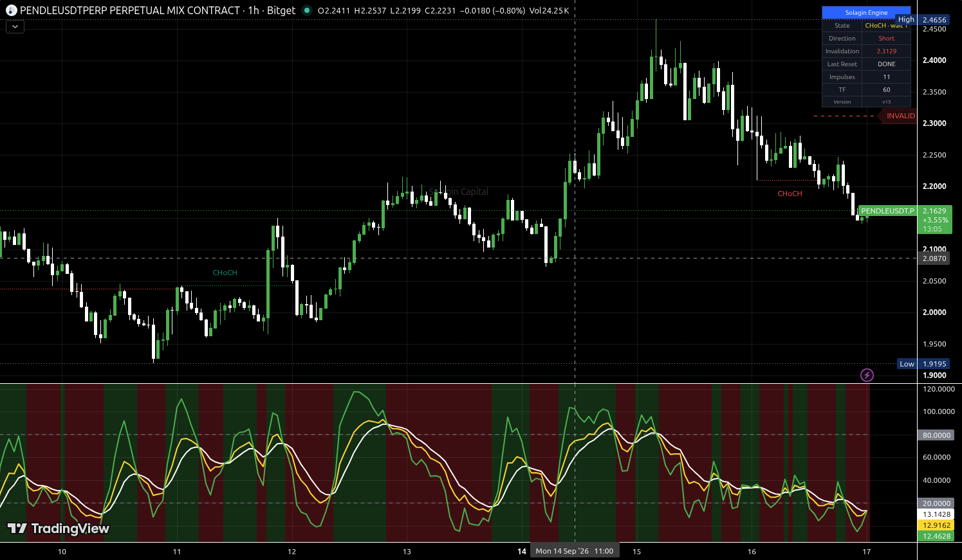The width and height of the screenshot is (962, 560).
Task: Click the 120.0000 indicator scale label
Action: [938, 389]
